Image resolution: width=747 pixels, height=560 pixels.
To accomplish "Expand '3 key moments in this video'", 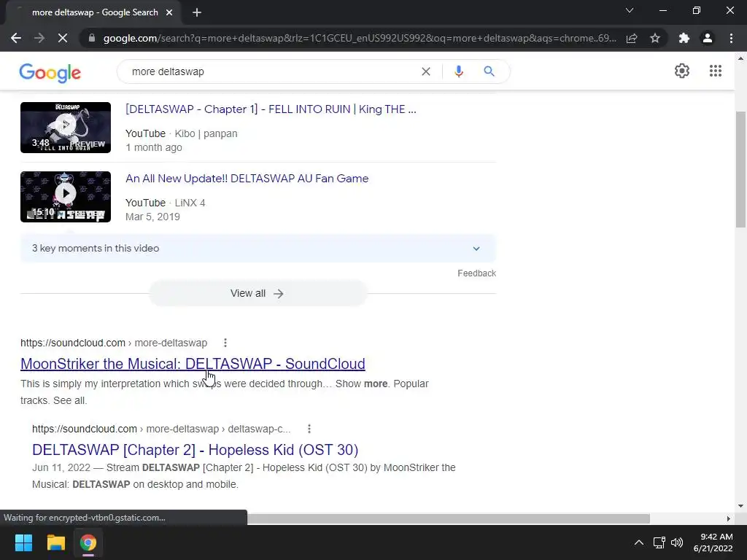I will (x=258, y=249).
